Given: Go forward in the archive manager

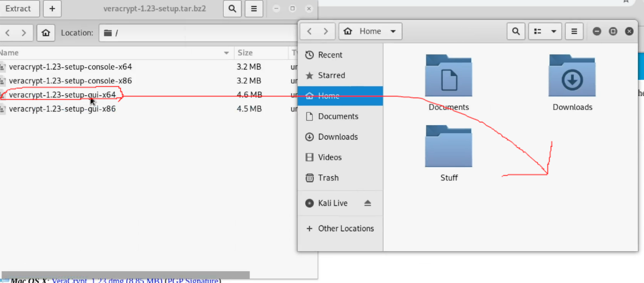Looking at the screenshot, I should click(24, 32).
